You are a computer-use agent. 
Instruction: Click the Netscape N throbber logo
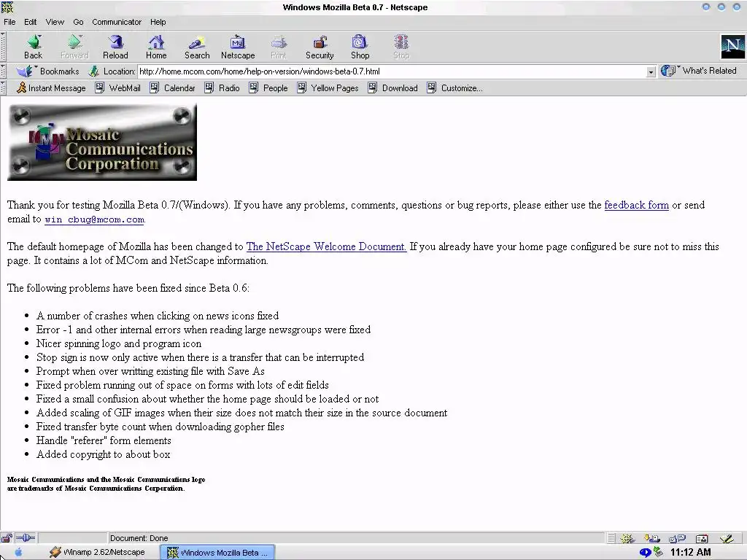(x=732, y=47)
